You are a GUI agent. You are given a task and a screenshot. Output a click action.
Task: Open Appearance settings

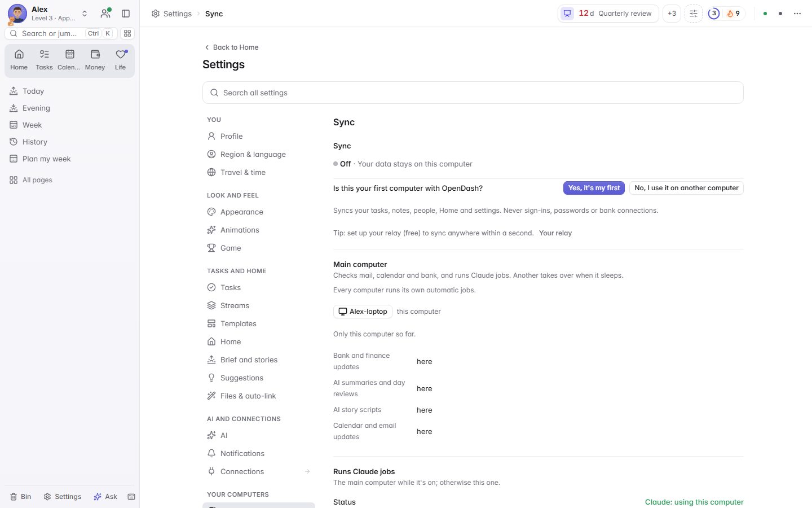(259, 212)
